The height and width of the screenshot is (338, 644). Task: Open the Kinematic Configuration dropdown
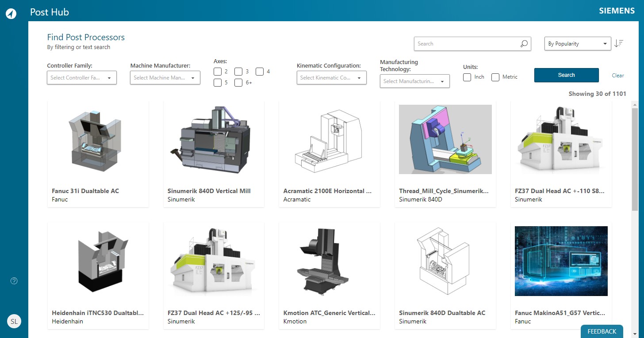(331, 77)
